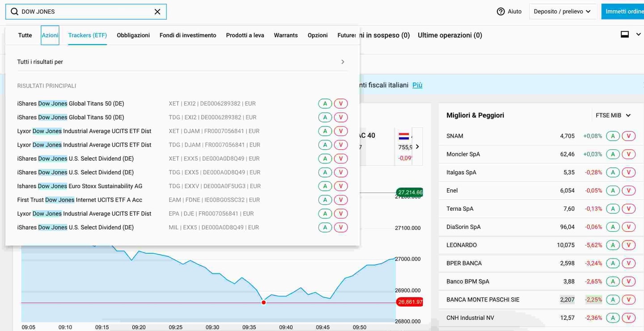This screenshot has height=331, width=644.
Task: Open the FTSE MIB index dropdown
Action: click(x=613, y=115)
